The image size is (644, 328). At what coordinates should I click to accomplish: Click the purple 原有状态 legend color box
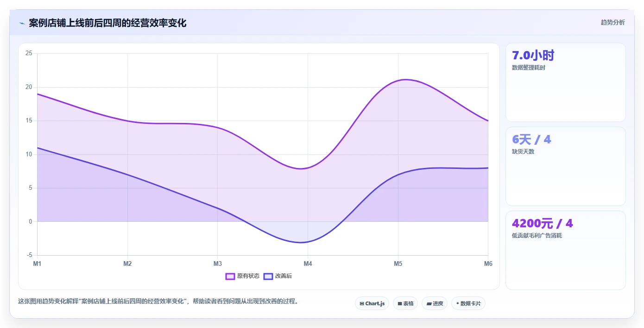click(230, 276)
